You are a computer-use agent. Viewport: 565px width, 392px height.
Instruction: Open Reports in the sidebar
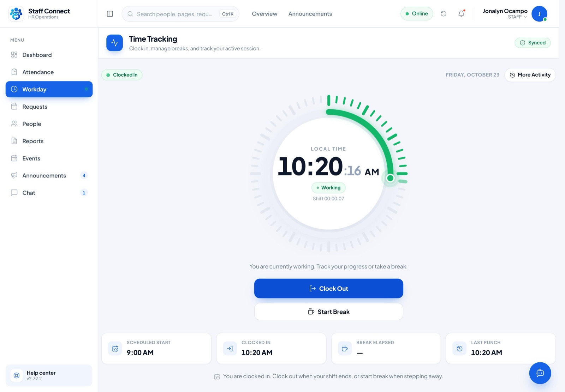click(49, 141)
